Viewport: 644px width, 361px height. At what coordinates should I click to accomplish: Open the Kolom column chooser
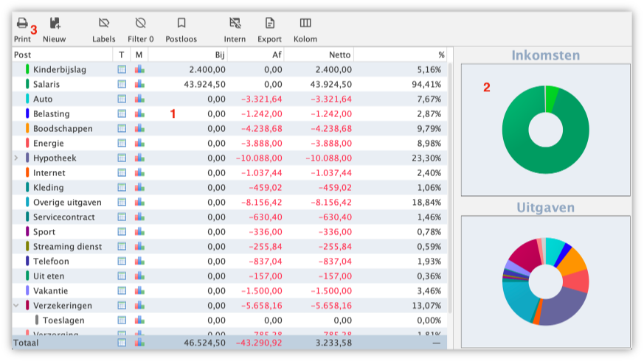[x=305, y=24]
